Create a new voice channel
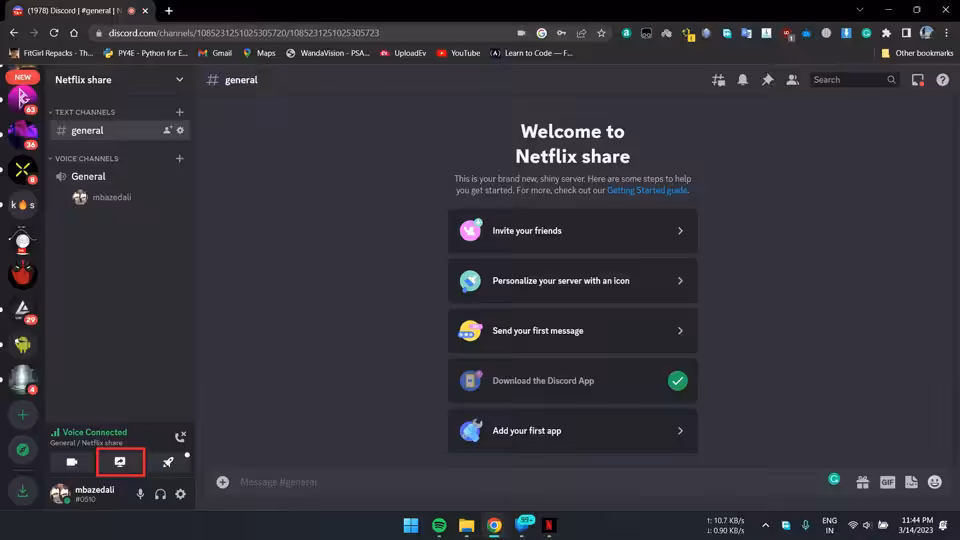960x540 pixels. (x=179, y=159)
